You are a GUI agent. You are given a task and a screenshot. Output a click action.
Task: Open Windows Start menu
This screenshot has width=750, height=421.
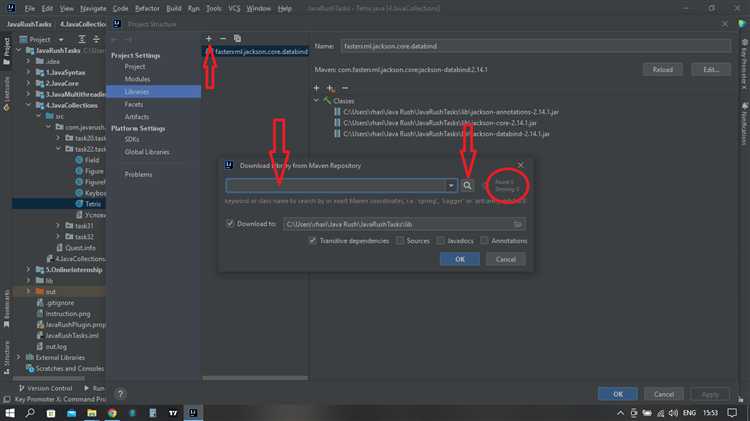tap(10, 413)
